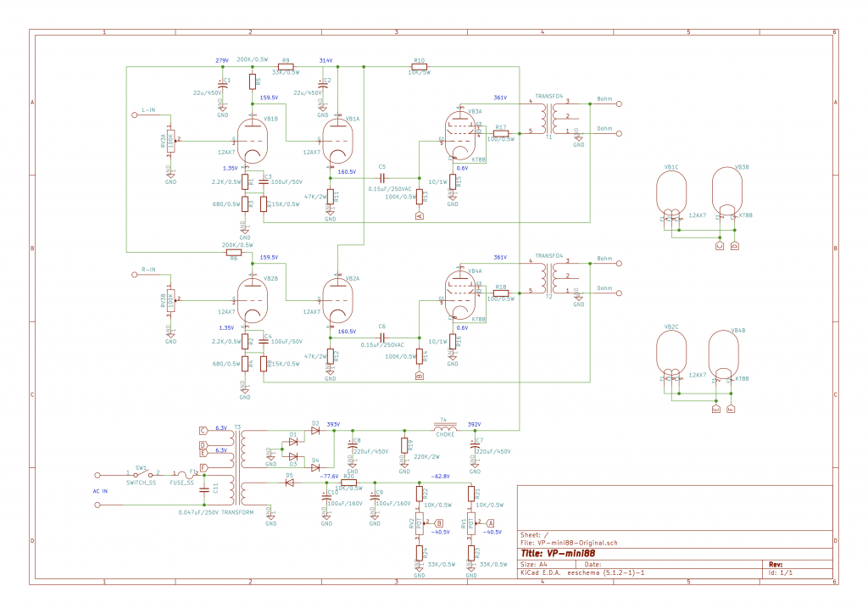Click the VP-mini88 title text
Screen dimensions: 868x614
pyautogui.click(x=554, y=552)
